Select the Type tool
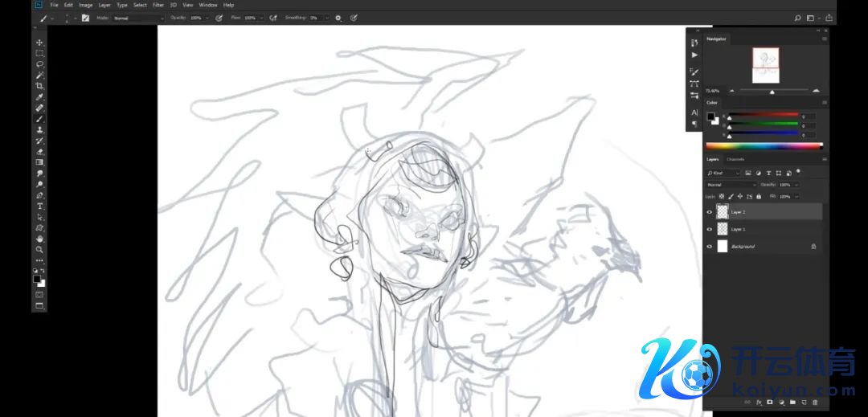Screen dimensions: 868x417 tap(39, 206)
